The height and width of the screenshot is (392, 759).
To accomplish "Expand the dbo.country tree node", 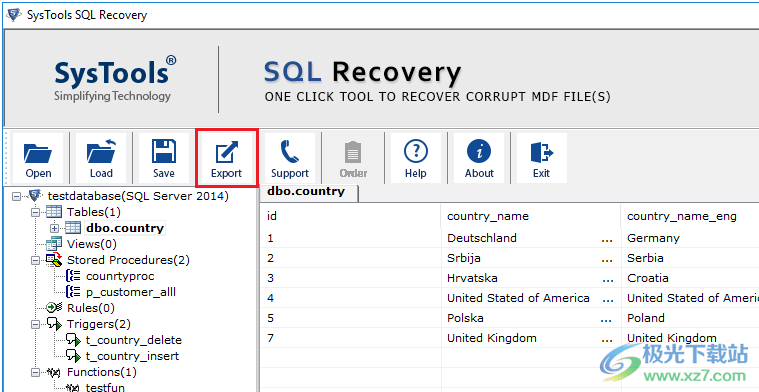I will click(54, 228).
